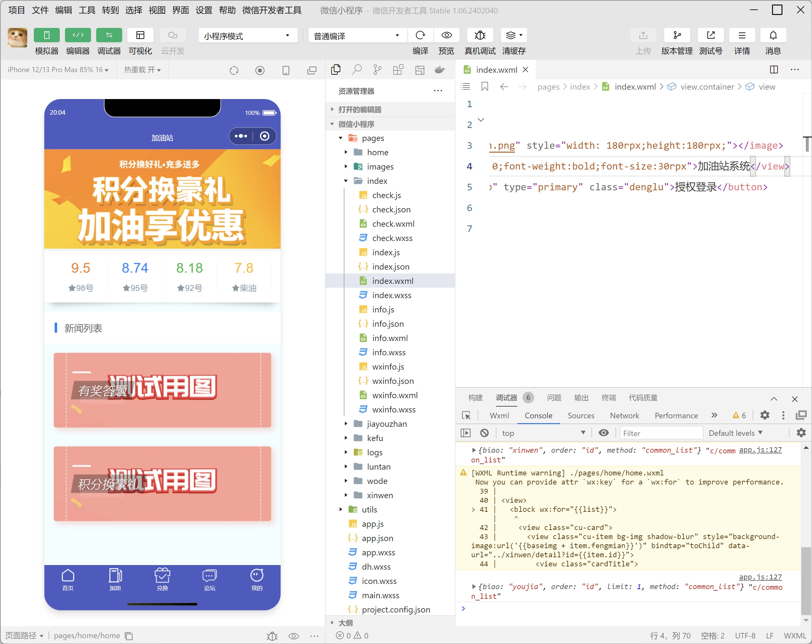Open the Default levels dropdown

(x=736, y=433)
